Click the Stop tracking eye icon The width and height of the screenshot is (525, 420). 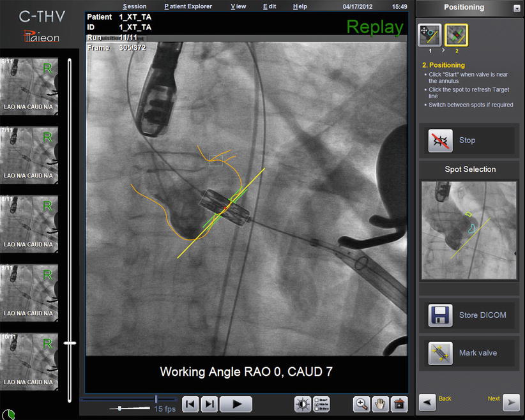(440, 140)
